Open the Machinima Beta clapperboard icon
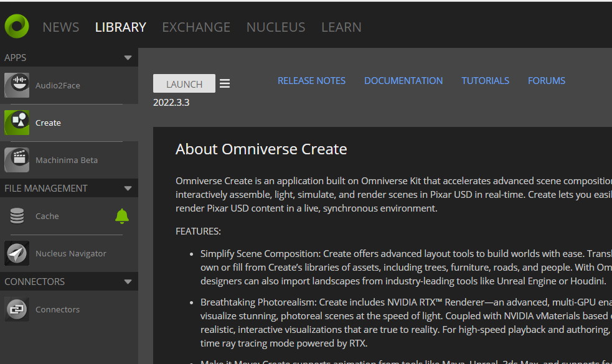 tap(17, 160)
